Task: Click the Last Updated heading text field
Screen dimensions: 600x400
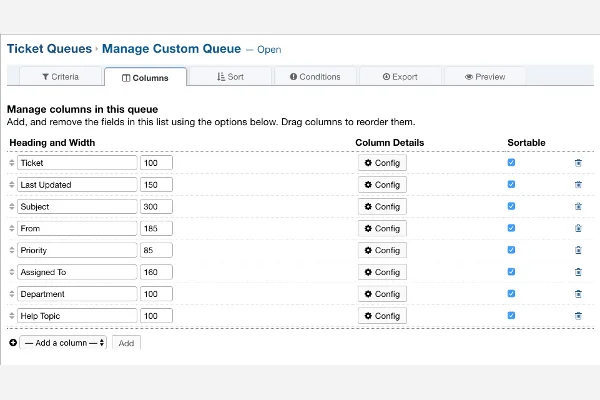Action: [77, 184]
